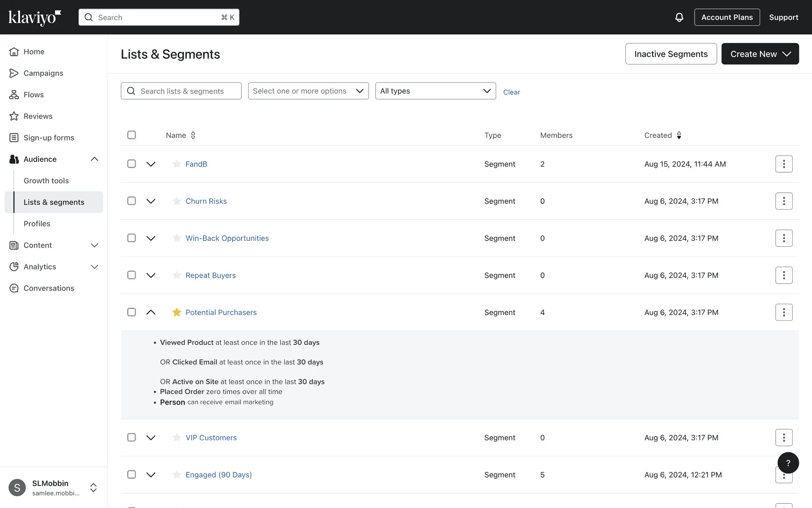Viewport: 812px width, 508px height.
Task: Expand the Engaged (90 Days) row
Action: coord(151,475)
